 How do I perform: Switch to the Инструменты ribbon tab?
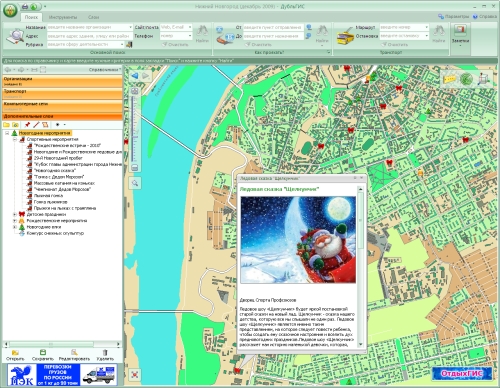(x=63, y=17)
